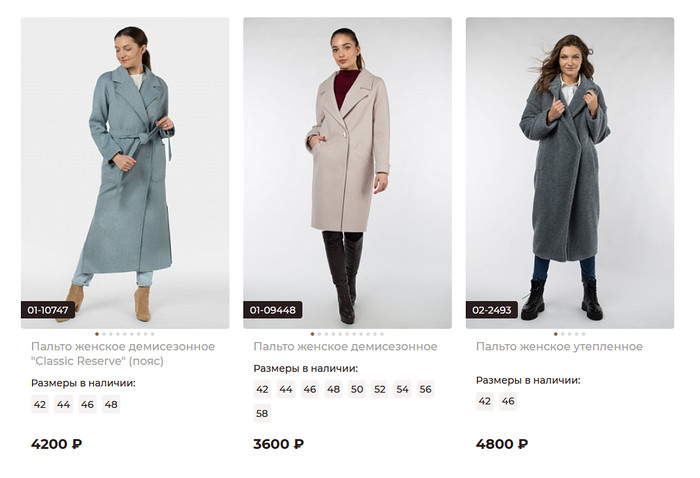Screen dimensions: 700x478
Task: Pick size 56 for the beige coat
Action: (426, 389)
